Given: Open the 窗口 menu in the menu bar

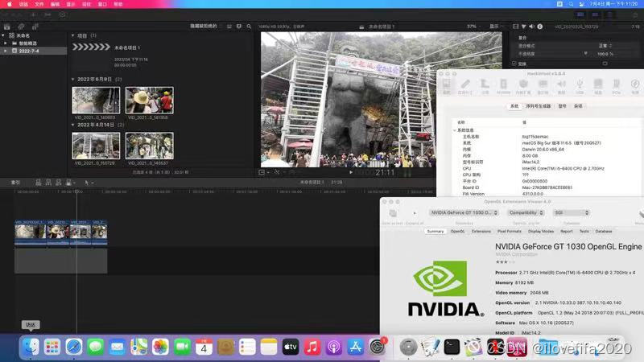Looking at the screenshot, I should 102,4.
